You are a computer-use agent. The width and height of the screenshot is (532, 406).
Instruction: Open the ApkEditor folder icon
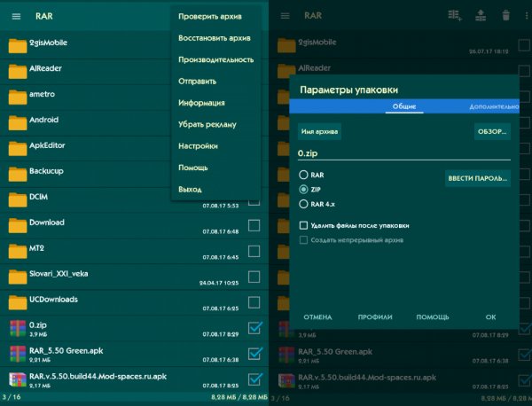pyautogui.click(x=18, y=148)
